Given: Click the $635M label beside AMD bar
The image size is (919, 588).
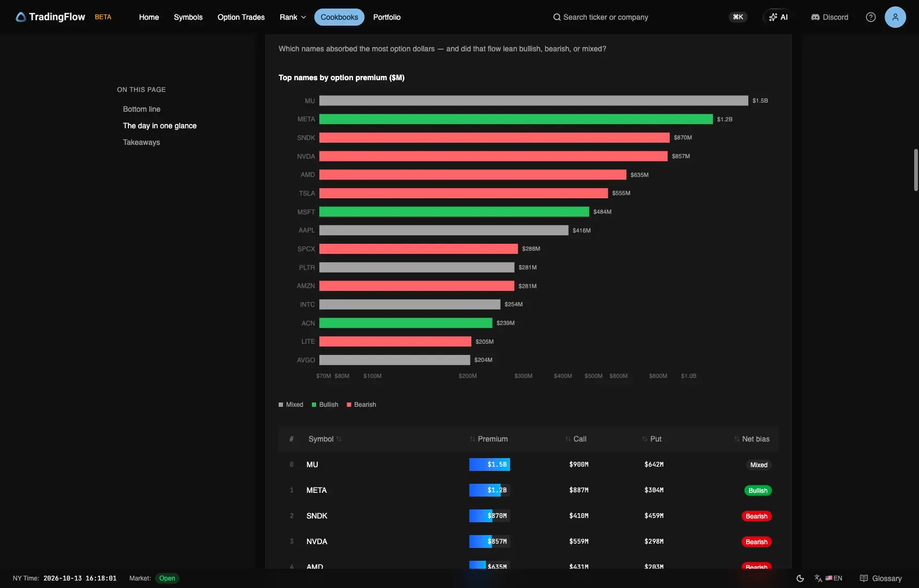Looking at the screenshot, I should [x=639, y=175].
